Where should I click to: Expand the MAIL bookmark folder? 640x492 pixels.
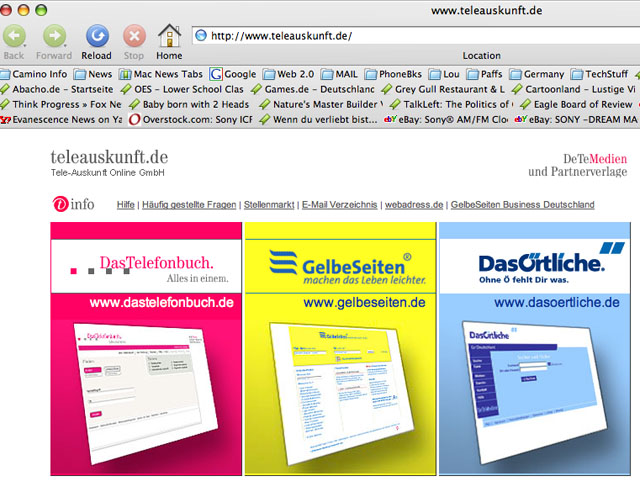click(339, 74)
